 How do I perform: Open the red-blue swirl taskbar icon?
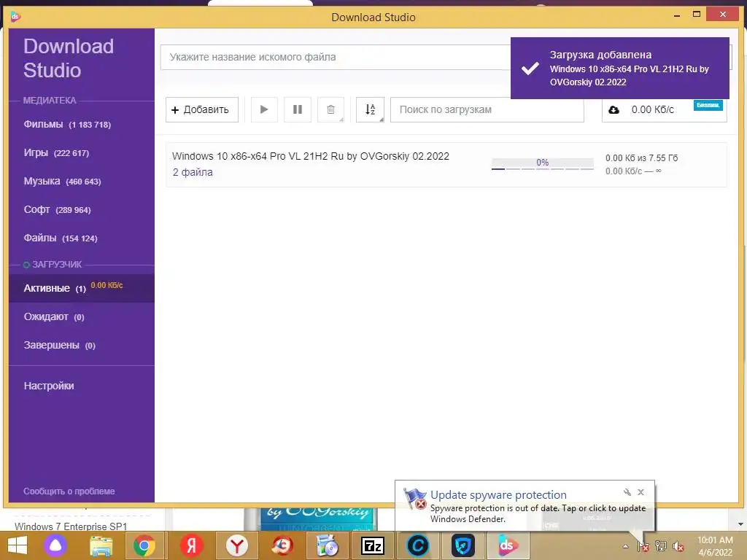[282, 545]
